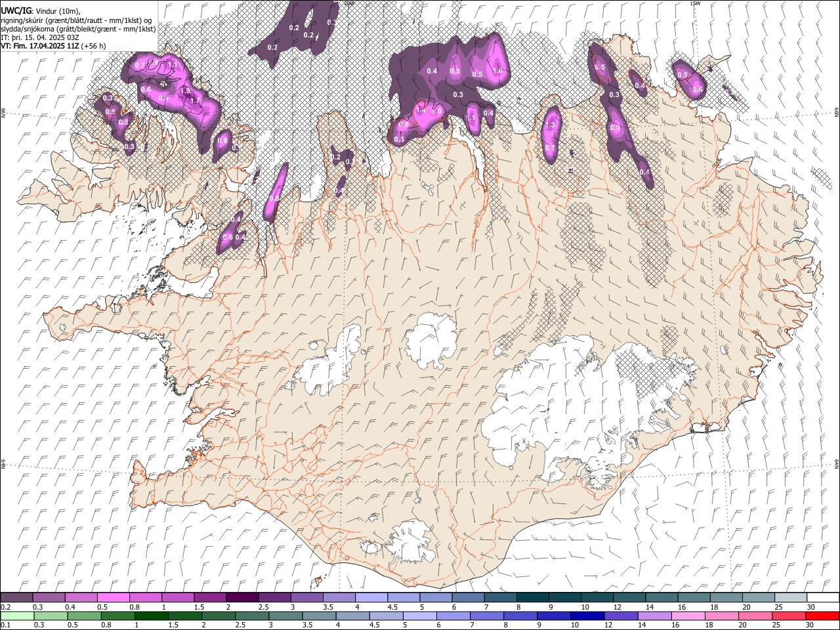Click the 15W longitude label
The width and height of the screenshot is (840, 630).
[695, 3]
